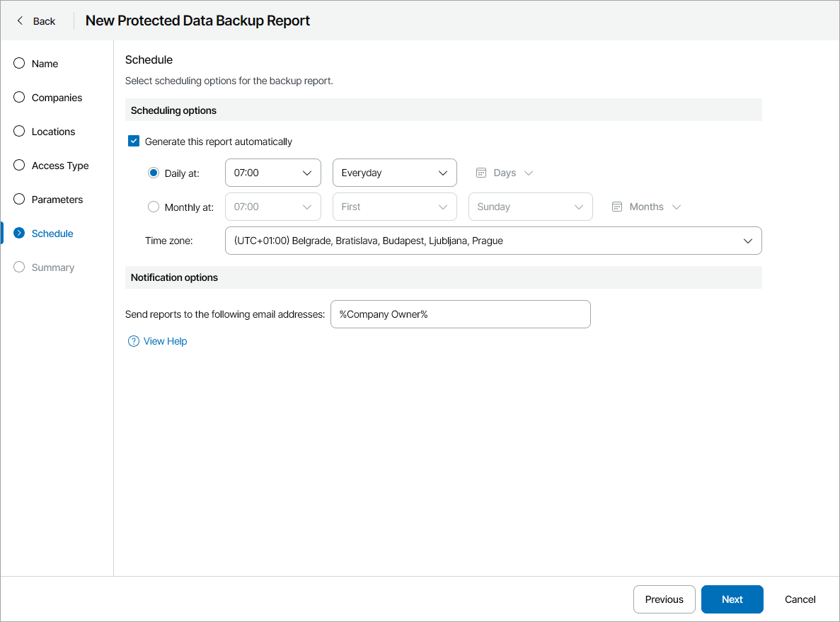The image size is (840, 622).
Task: Click the Name step circle in sidebar
Action: [x=18, y=63]
